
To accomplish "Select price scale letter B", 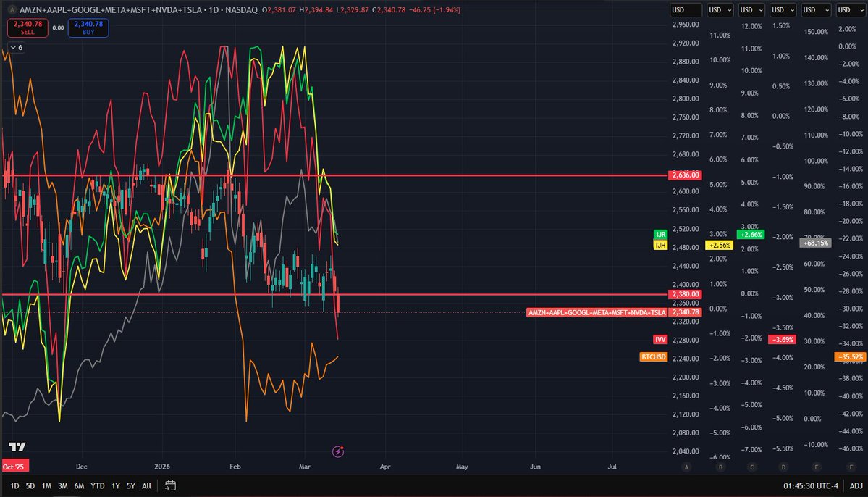I will click(720, 467).
